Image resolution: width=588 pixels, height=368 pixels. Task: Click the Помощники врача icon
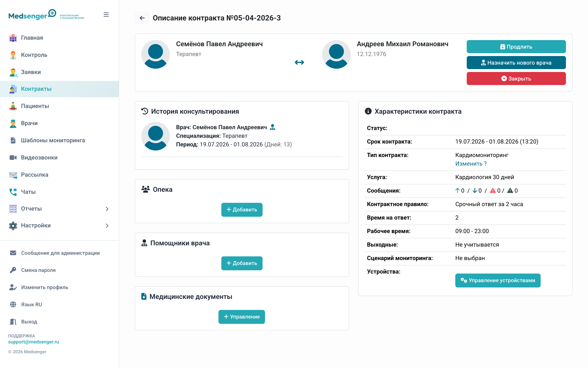coord(144,243)
